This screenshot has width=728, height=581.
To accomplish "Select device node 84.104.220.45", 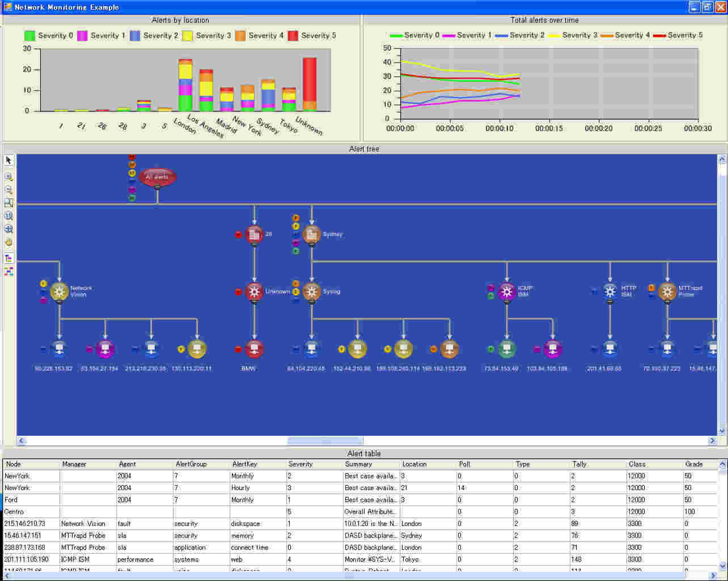I will point(312,349).
